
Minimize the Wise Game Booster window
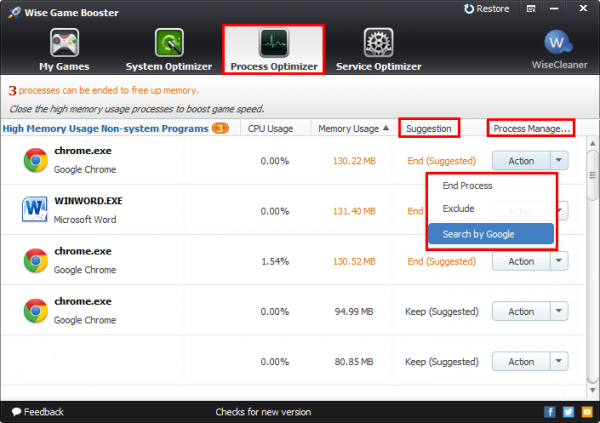(554, 9)
